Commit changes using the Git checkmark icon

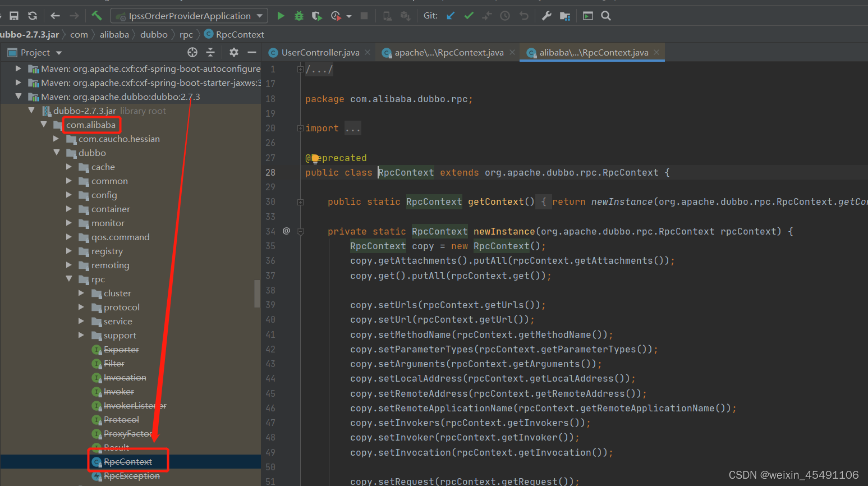[x=469, y=16]
